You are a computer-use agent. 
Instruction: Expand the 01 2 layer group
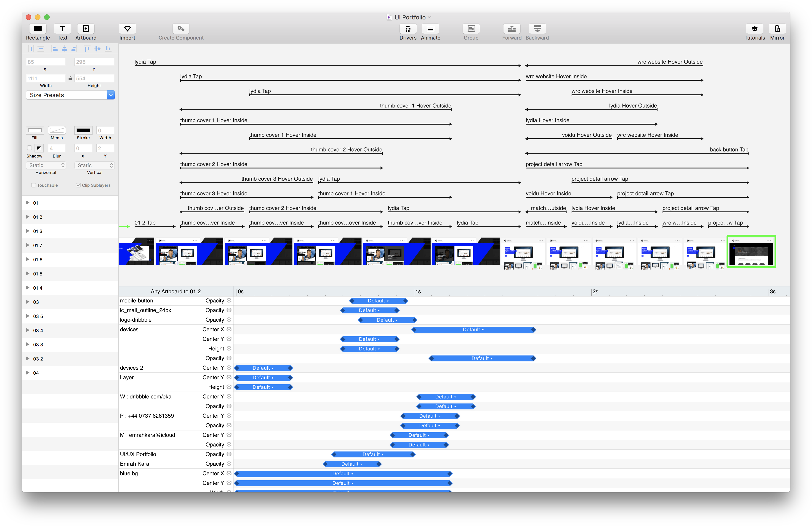[28, 217]
